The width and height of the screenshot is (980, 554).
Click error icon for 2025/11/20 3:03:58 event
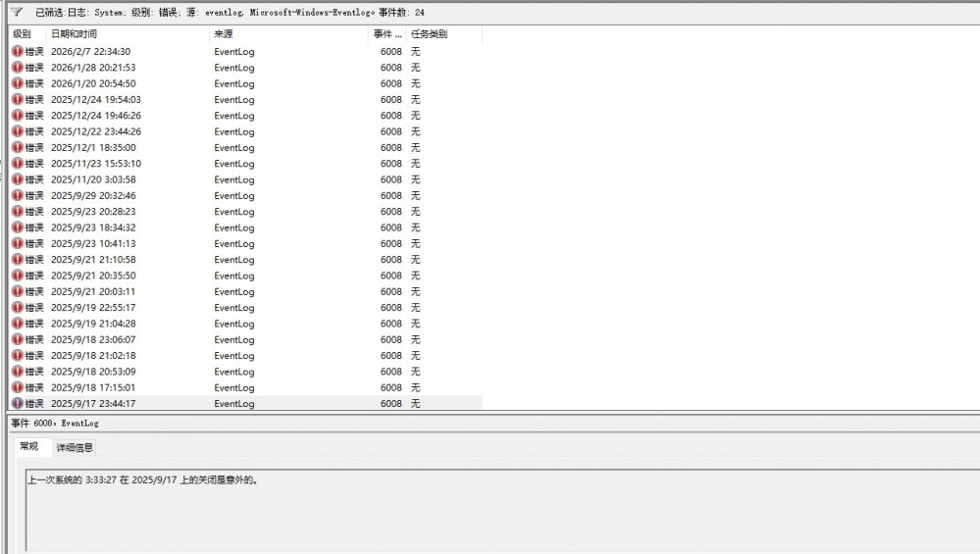[x=17, y=179]
